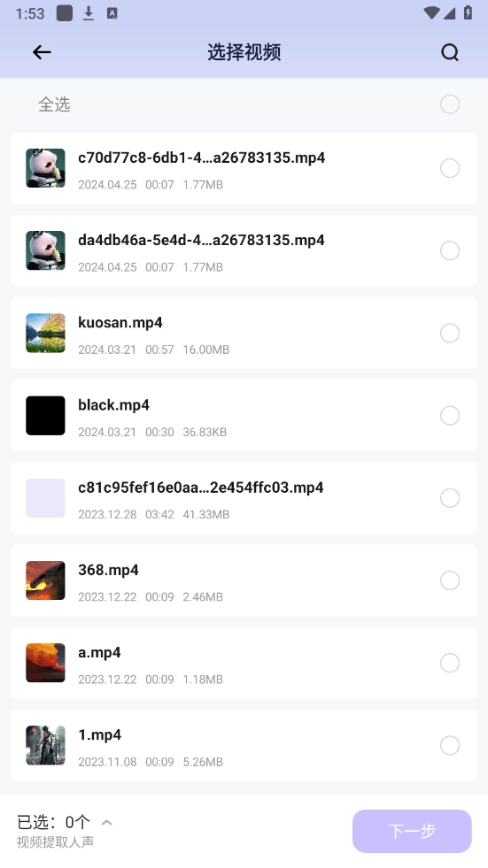The width and height of the screenshot is (488, 868).
Task: Tap the Wi-Fi signal icon
Action: [x=430, y=13]
